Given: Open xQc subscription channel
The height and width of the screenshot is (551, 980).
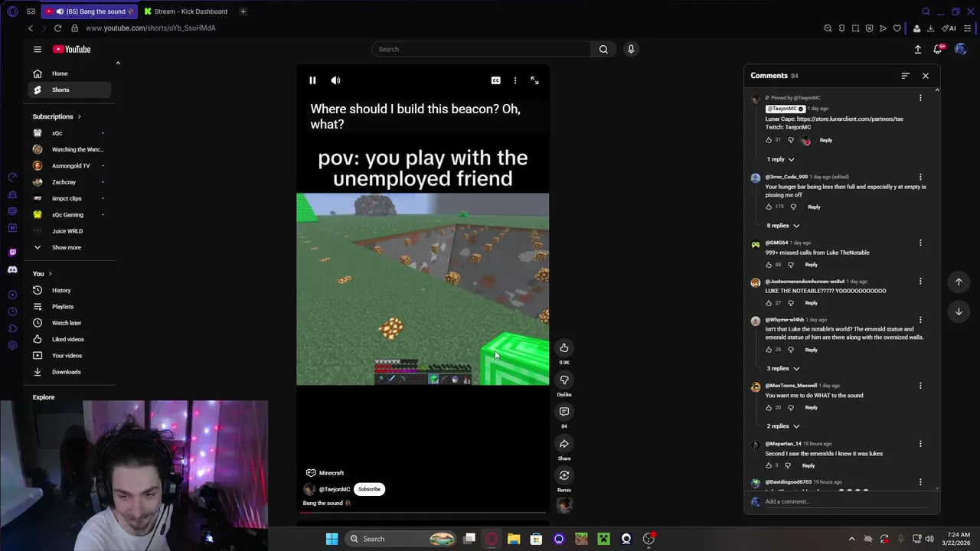Looking at the screenshot, I should pos(70,133).
